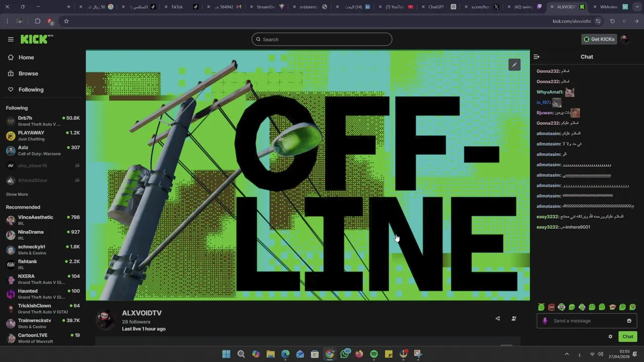Open offline channel abu_abeer16
The width and height of the screenshot is (644, 362).
click(x=43, y=165)
